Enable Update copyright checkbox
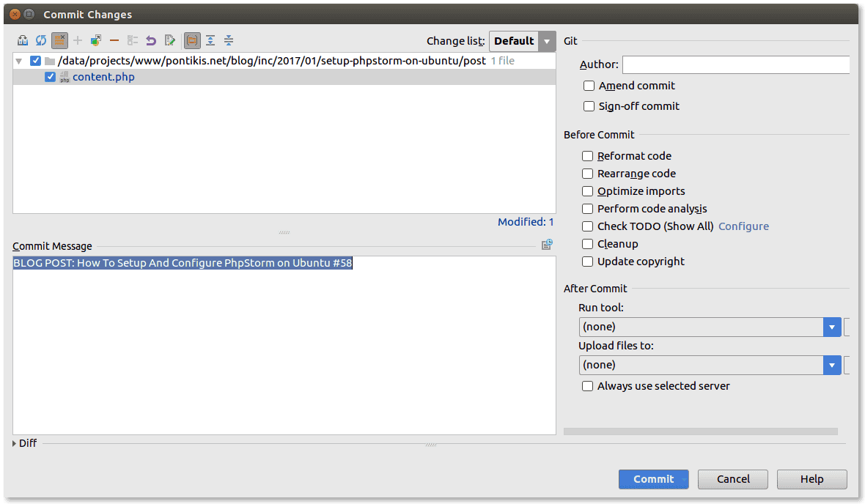 [587, 262]
